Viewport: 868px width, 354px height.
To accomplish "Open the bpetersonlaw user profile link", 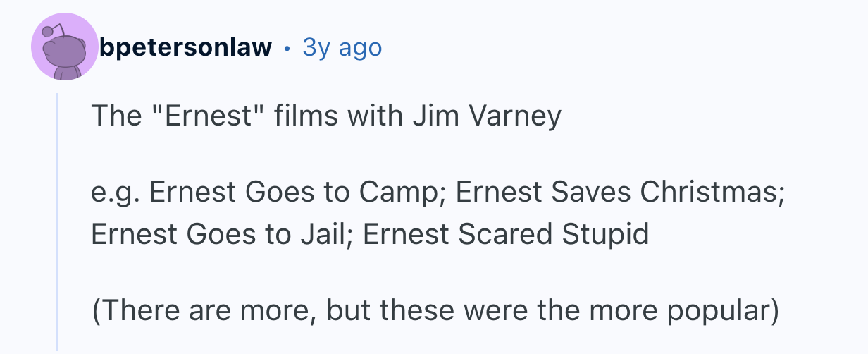I will click(185, 47).
